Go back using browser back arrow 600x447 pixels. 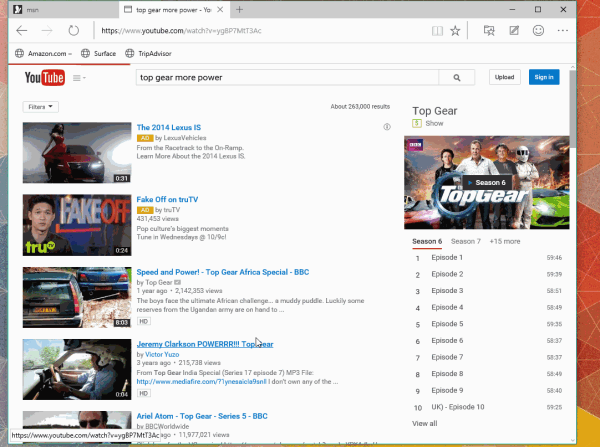tap(22, 31)
